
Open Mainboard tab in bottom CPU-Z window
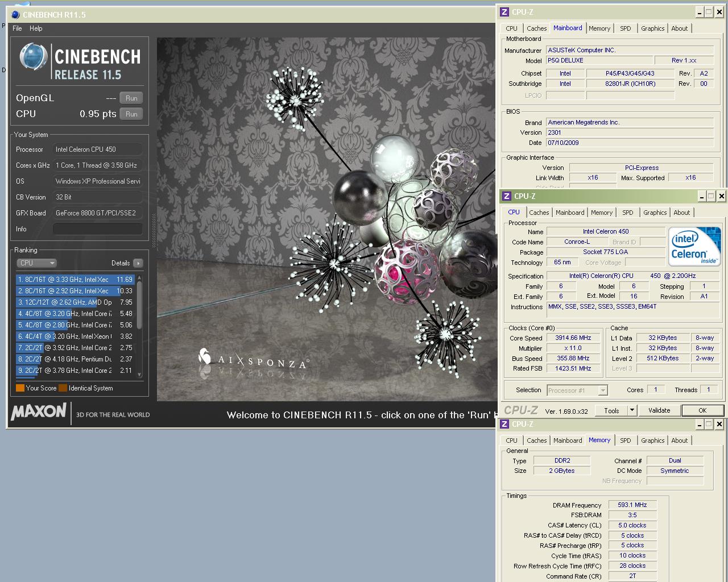(x=568, y=440)
